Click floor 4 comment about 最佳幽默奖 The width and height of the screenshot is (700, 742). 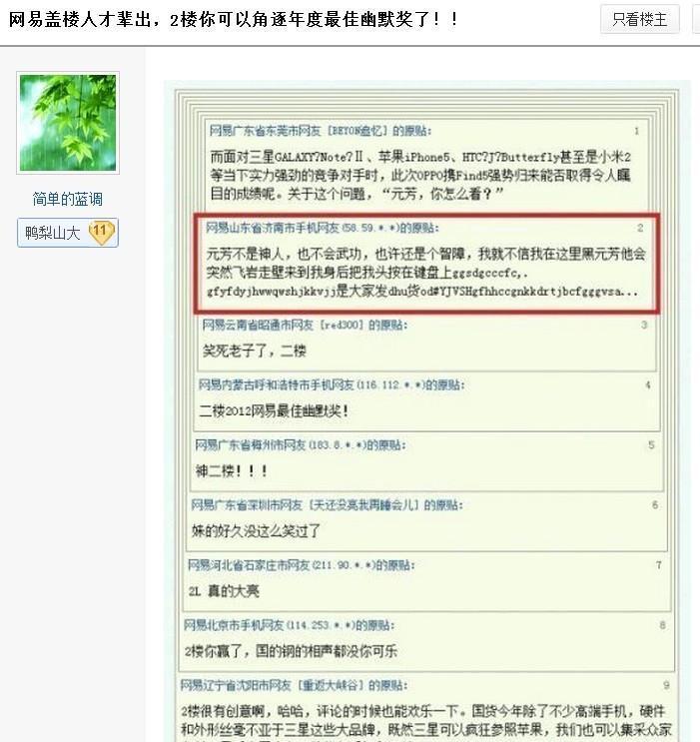click(x=274, y=410)
